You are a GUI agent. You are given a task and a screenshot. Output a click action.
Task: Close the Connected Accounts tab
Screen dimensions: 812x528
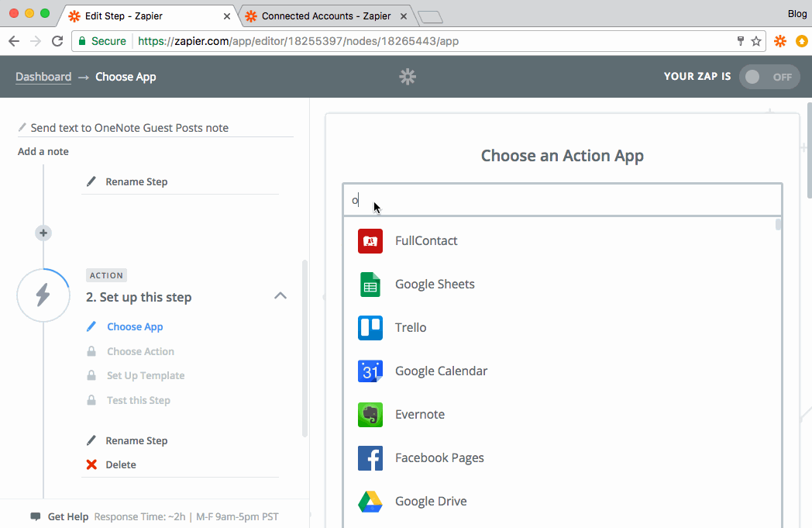[x=404, y=16]
